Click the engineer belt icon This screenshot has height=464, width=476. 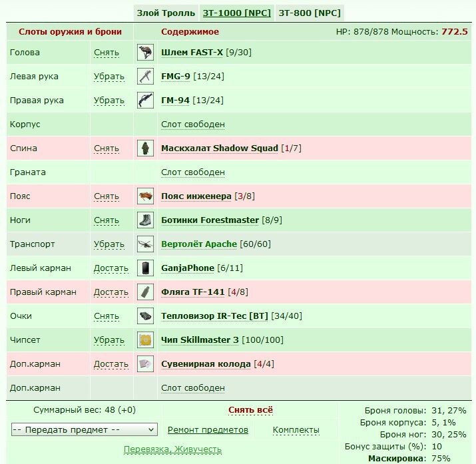(x=145, y=196)
